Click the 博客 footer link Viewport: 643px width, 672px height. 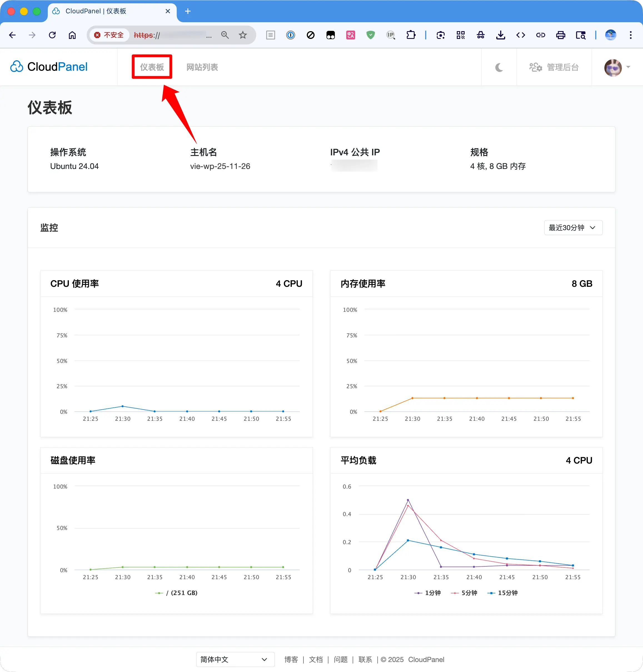click(291, 659)
